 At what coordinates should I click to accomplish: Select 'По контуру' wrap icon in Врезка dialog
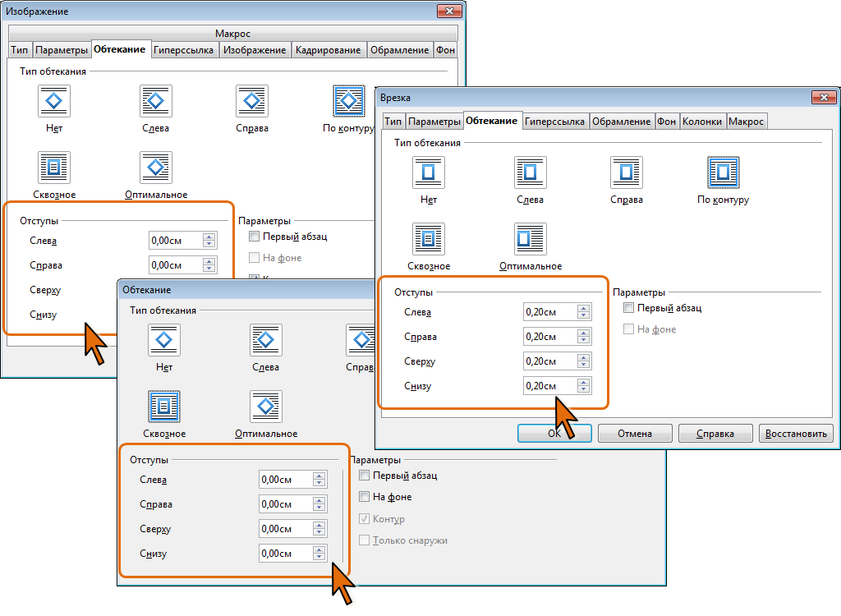point(723,172)
